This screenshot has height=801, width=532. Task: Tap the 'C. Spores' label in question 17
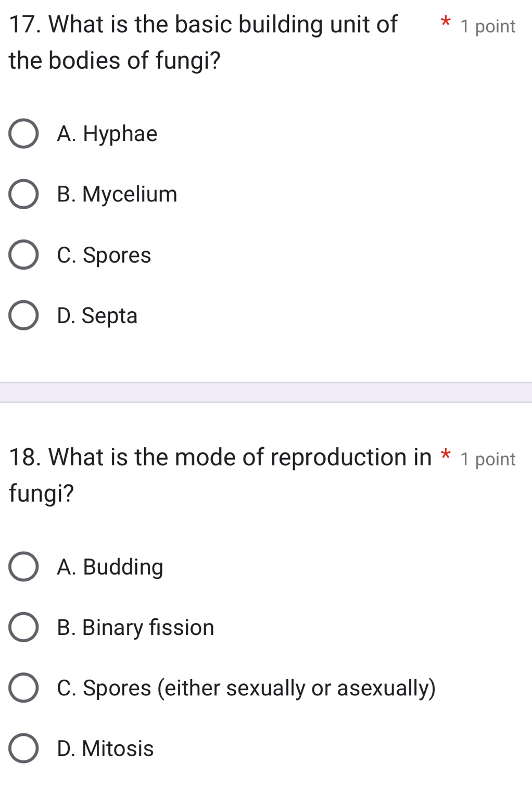point(104,255)
